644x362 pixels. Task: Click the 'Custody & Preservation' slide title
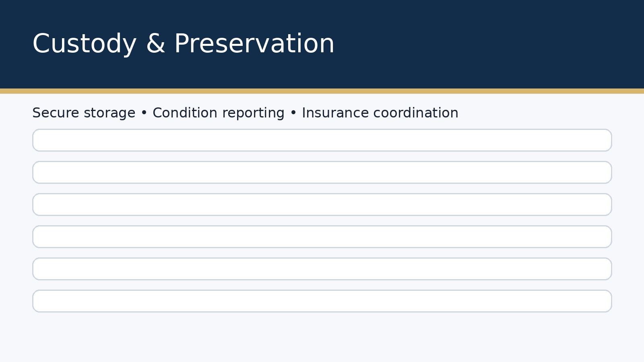183,44
